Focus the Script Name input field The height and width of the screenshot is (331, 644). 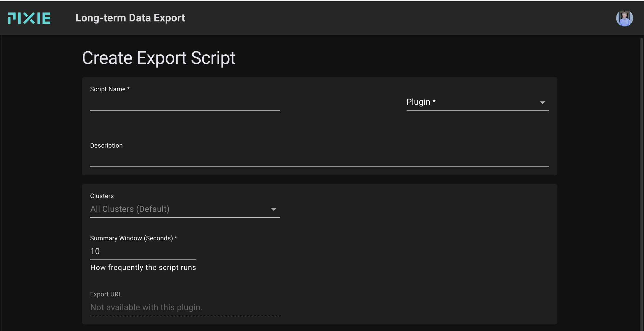pyautogui.click(x=185, y=103)
